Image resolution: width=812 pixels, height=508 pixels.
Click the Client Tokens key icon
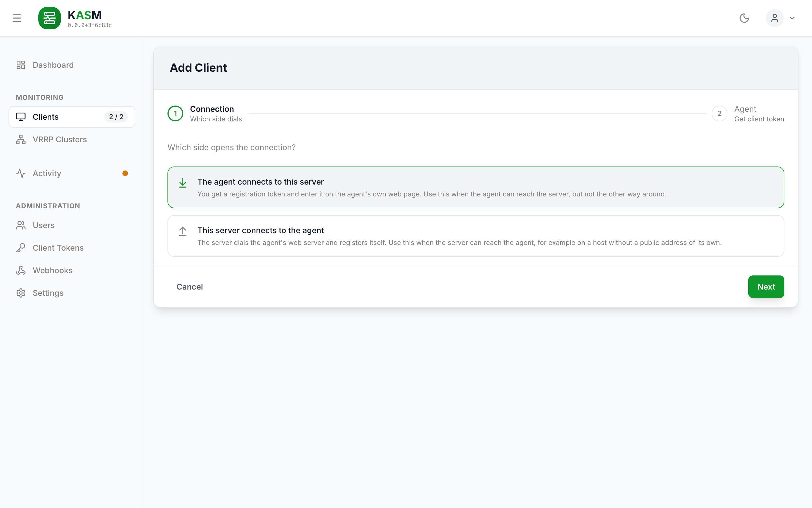[x=21, y=248]
